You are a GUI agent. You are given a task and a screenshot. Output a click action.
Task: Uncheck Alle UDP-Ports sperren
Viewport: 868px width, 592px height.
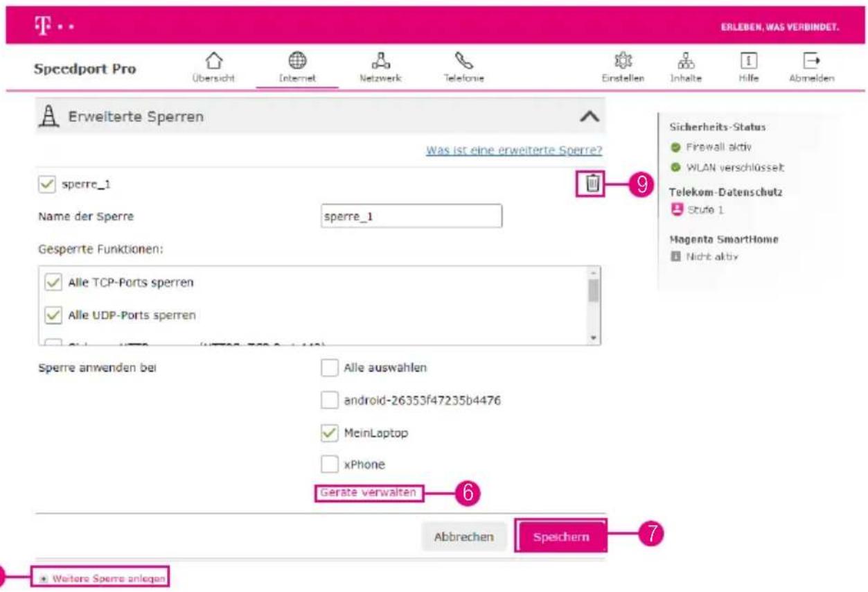pyautogui.click(x=53, y=315)
